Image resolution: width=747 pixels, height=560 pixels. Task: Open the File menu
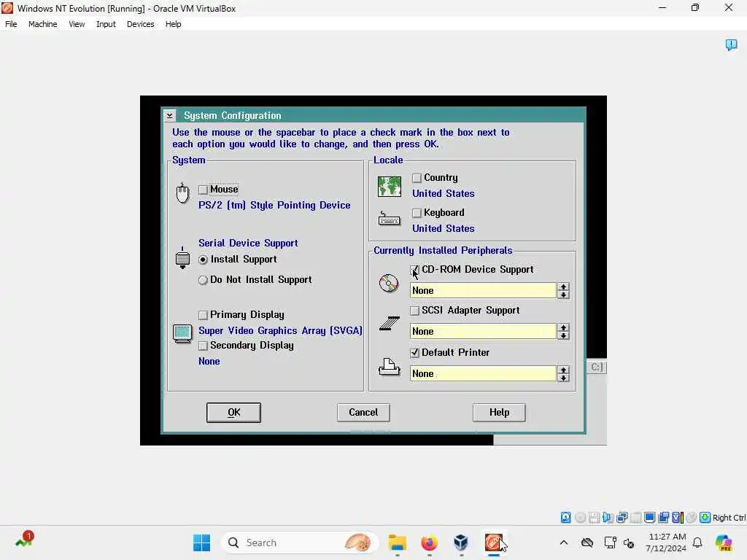[x=11, y=24]
